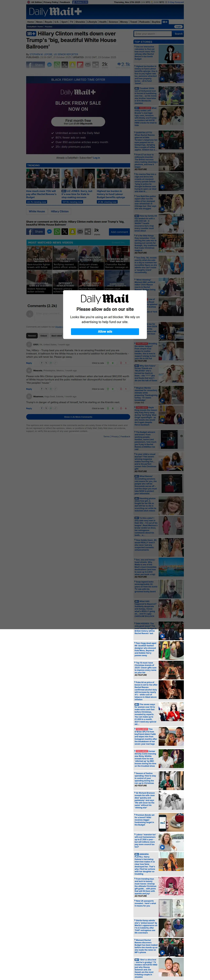Screen dimensions: 210x980
Task: Share via Messenger icon under the byline
Action: 50,65
